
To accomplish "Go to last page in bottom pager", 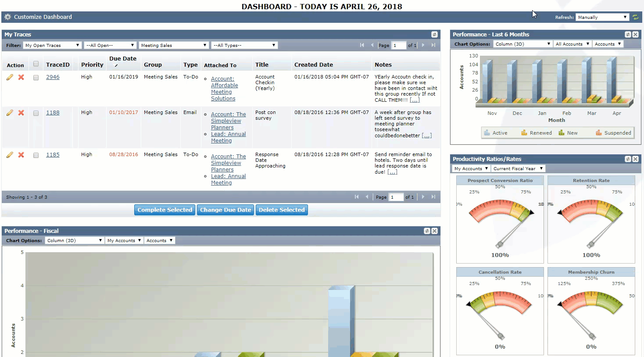I will (x=433, y=197).
